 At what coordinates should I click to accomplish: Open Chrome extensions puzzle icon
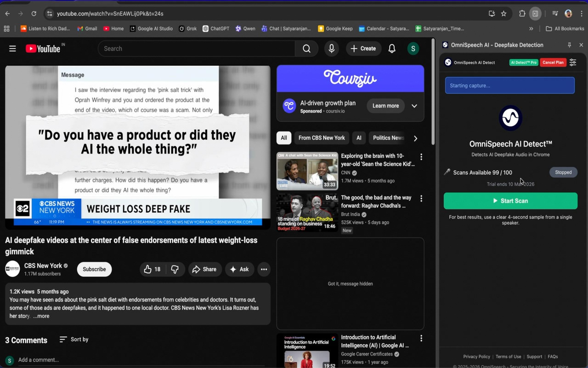point(522,14)
